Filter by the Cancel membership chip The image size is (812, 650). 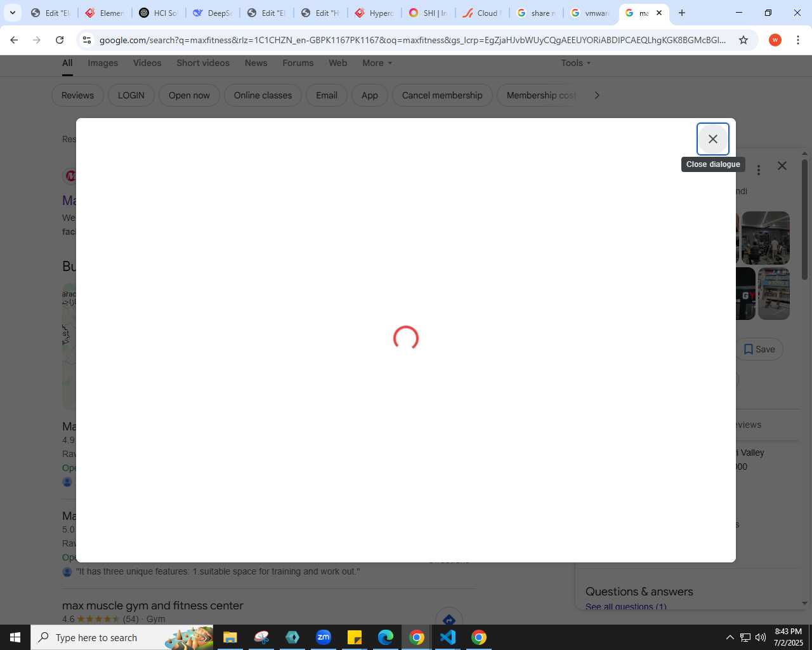[x=442, y=95]
